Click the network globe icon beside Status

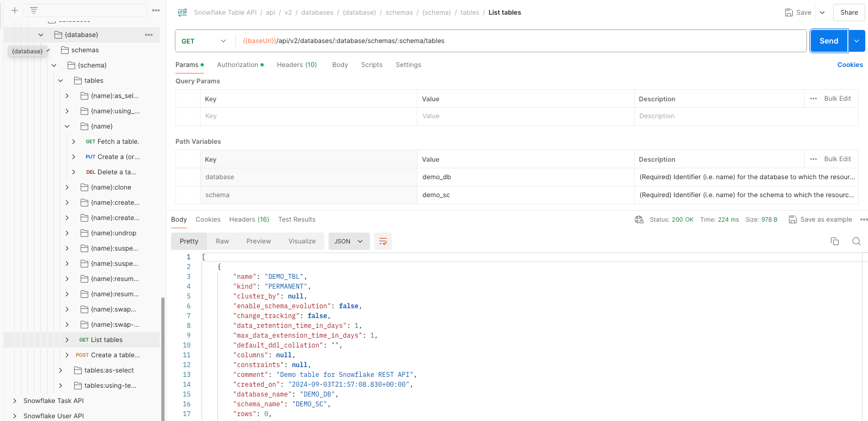pos(639,219)
